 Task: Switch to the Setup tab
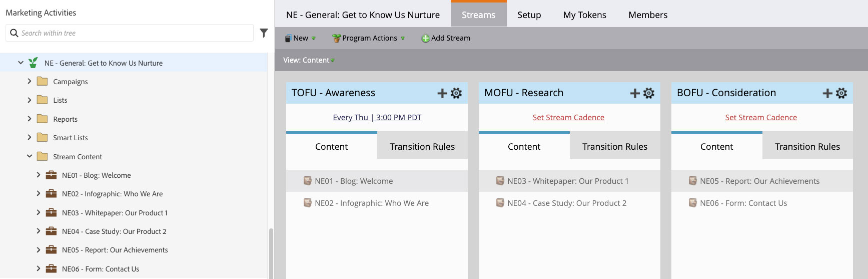click(529, 15)
